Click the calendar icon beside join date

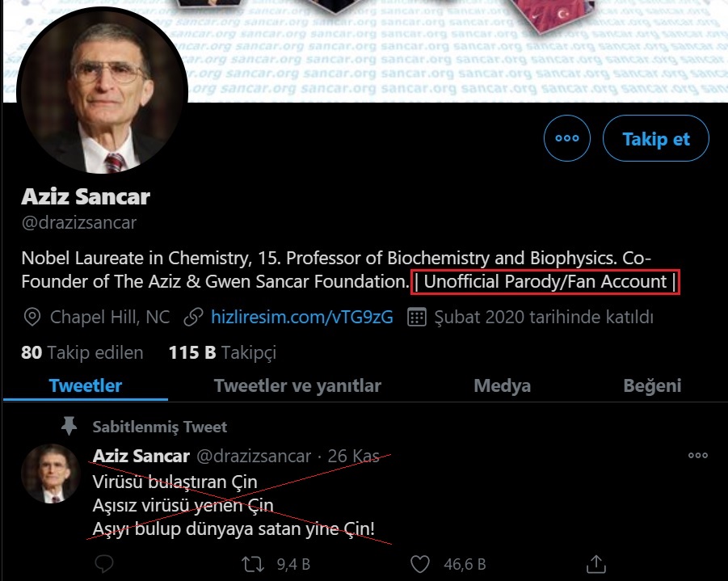[x=416, y=317]
